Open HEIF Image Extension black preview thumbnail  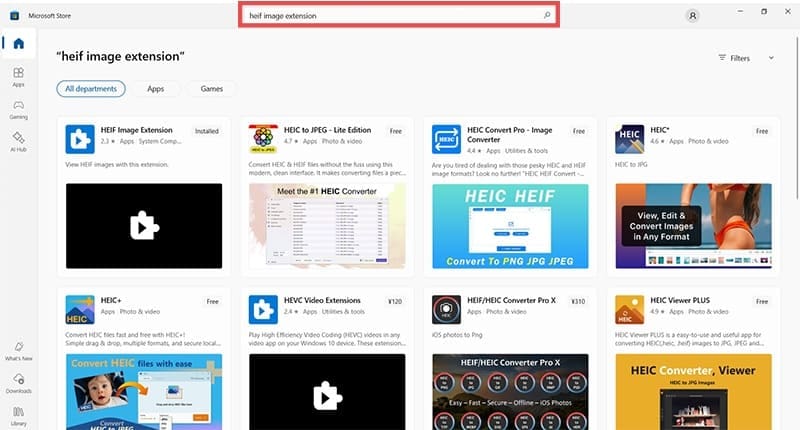tap(144, 226)
